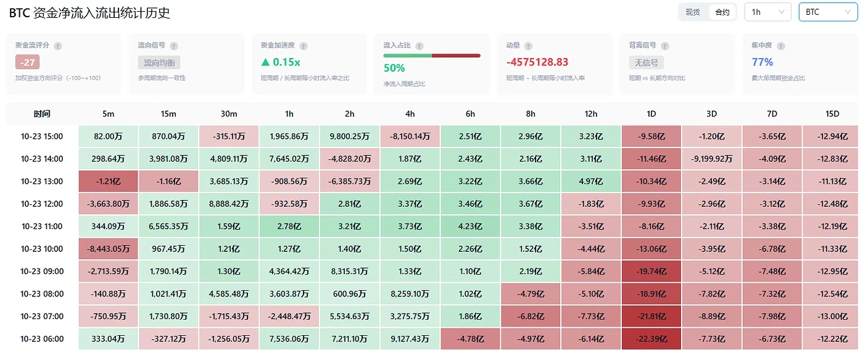The height and width of the screenshot is (350, 868).
Task: Expand the 1h interval dropdown
Action: click(767, 12)
